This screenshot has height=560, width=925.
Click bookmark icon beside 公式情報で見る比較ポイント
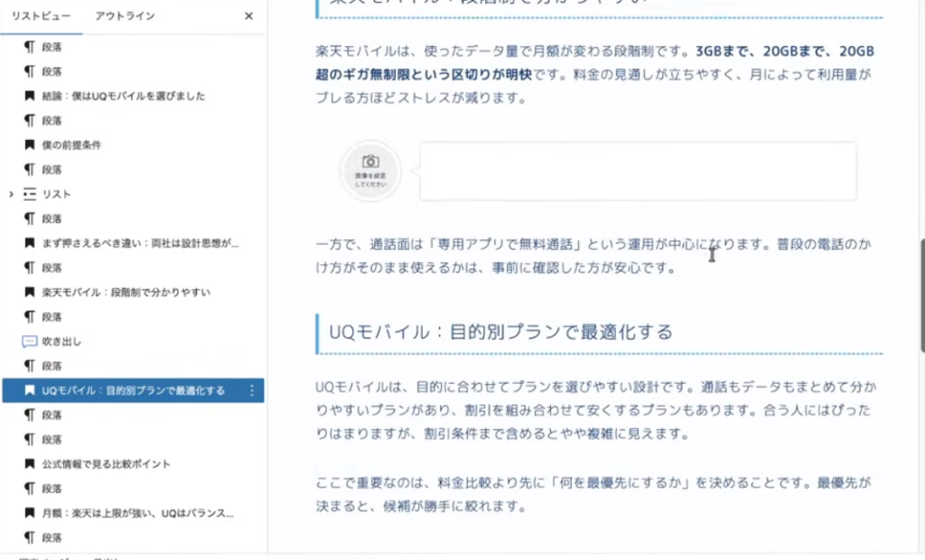coord(29,464)
